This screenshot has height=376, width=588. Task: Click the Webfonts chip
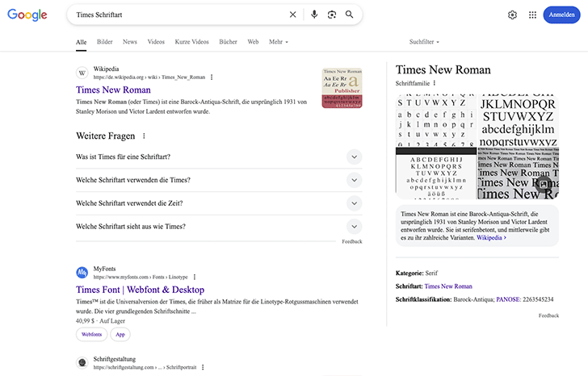point(91,334)
